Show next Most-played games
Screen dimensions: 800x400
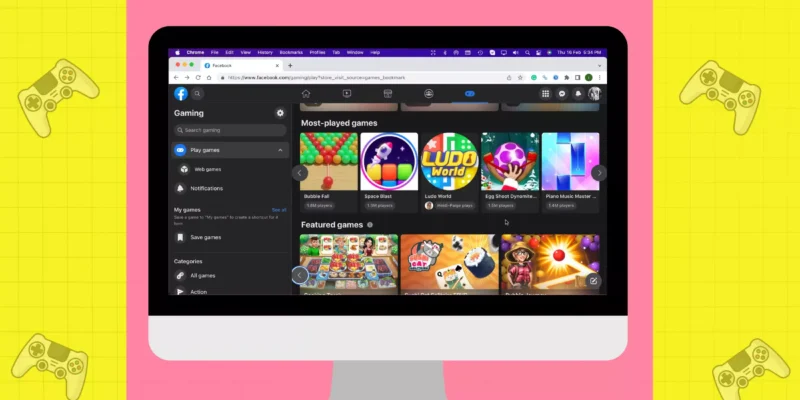coord(599,173)
